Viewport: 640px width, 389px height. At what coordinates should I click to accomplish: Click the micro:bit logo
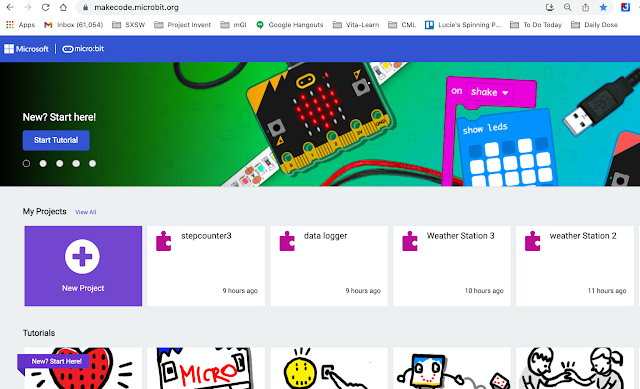coord(83,49)
